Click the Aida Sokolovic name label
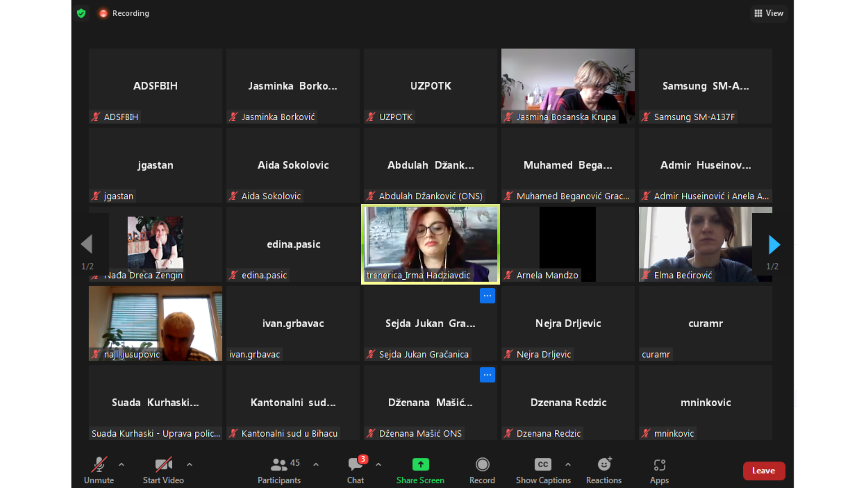Image resolution: width=868 pixels, height=488 pixels. tap(271, 196)
